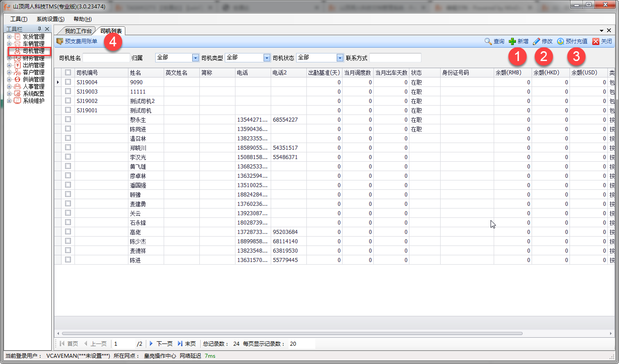Click the 司机姓名 input field
This screenshot has height=364, width=619.
(106, 58)
